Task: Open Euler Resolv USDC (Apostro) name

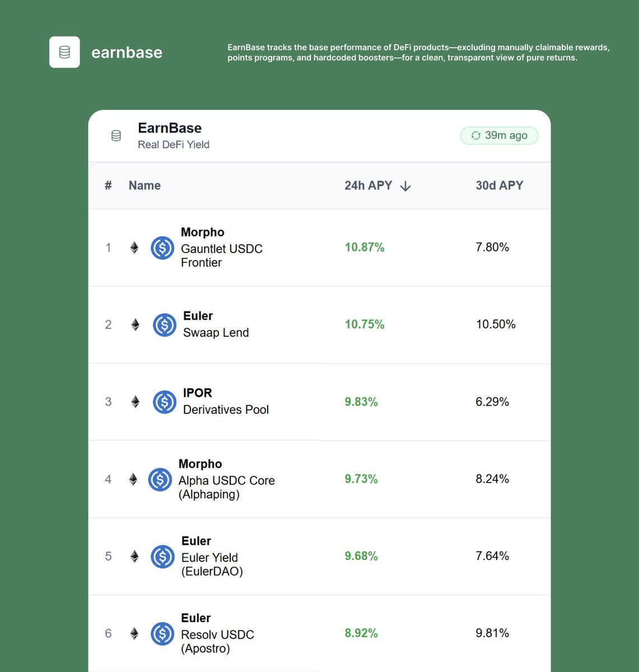Action: (x=217, y=633)
